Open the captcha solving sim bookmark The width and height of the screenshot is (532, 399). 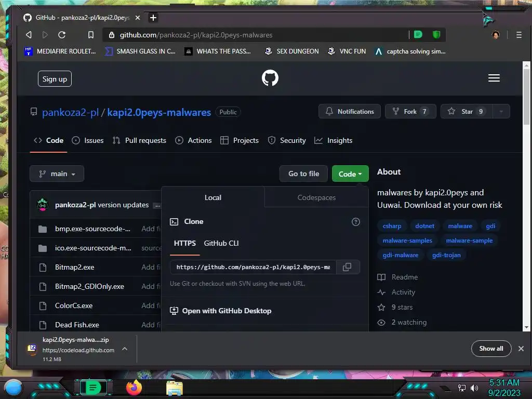click(410, 51)
